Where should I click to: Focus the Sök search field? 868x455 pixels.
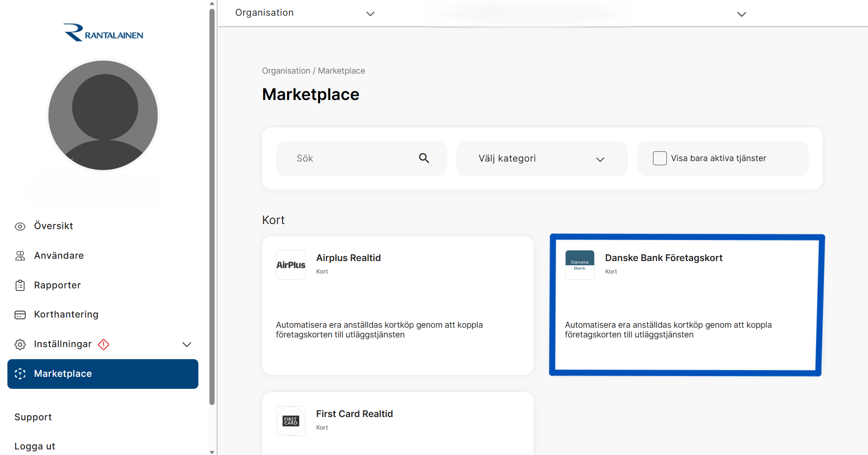362,158
